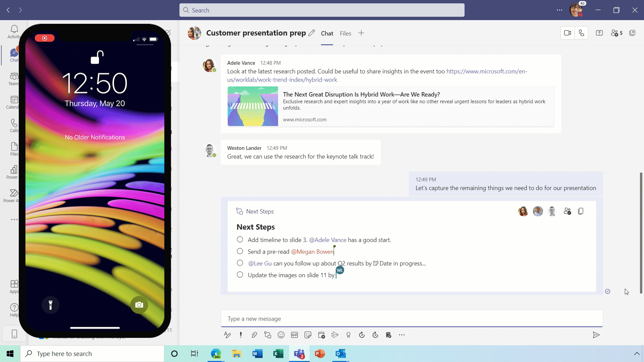Click the audio call icon
The height and width of the screenshot is (362, 644).
coord(582,33)
